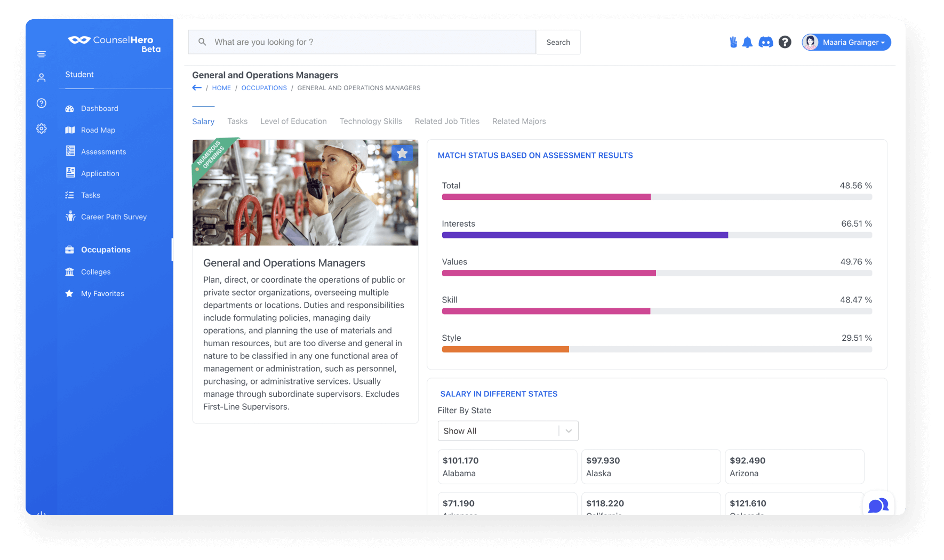
Task: Expand the Maaria Grainger account menu
Action: click(846, 42)
